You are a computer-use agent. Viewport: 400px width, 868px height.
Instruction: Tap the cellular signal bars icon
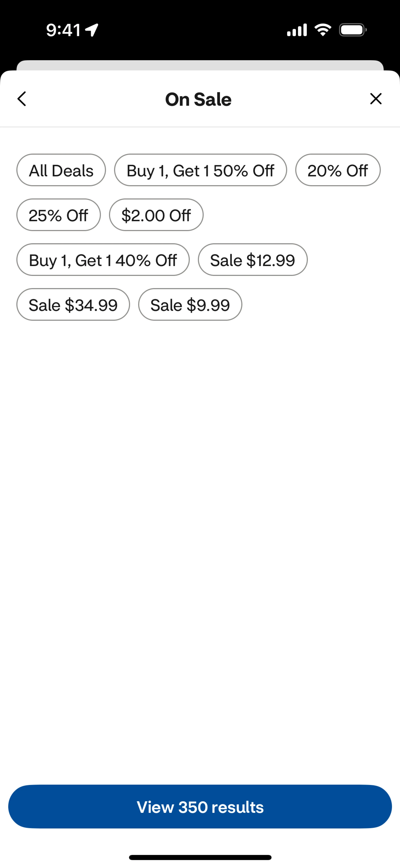tap(297, 30)
